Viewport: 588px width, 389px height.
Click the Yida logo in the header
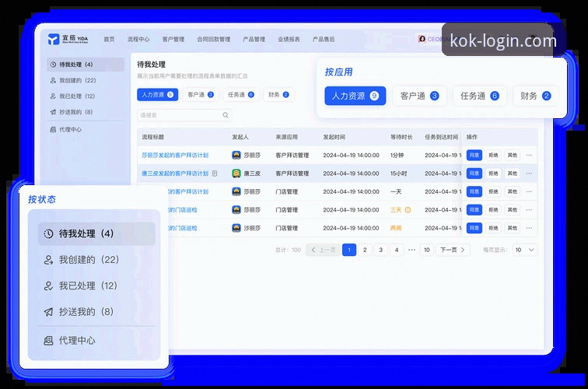coord(68,39)
